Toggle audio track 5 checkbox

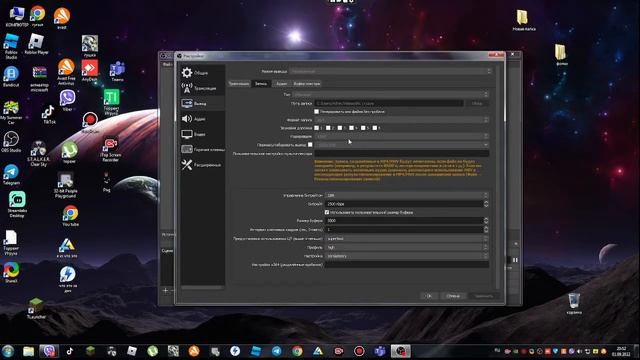coord(363,128)
